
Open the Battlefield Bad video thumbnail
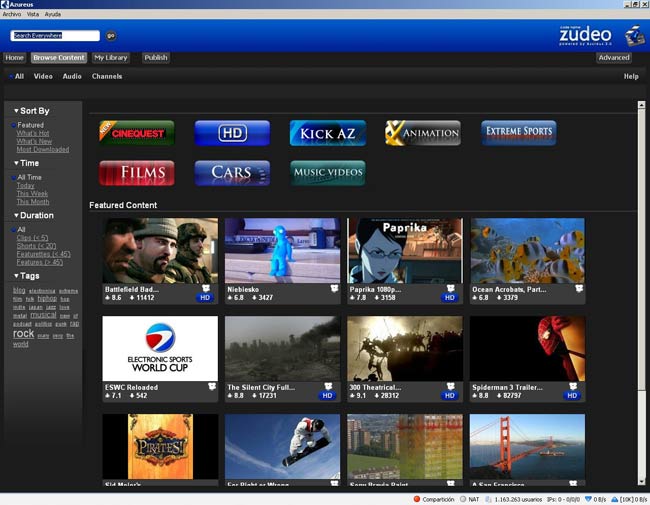coord(160,251)
